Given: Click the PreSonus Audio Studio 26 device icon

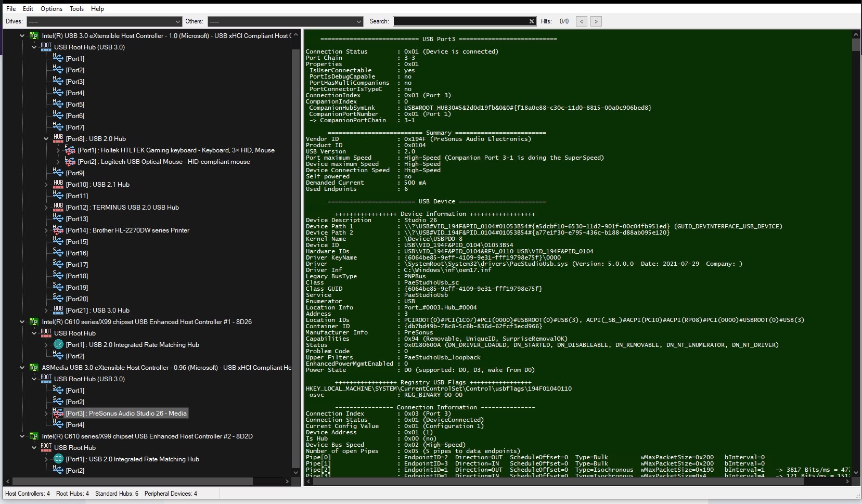Looking at the screenshot, I should 58,413.
